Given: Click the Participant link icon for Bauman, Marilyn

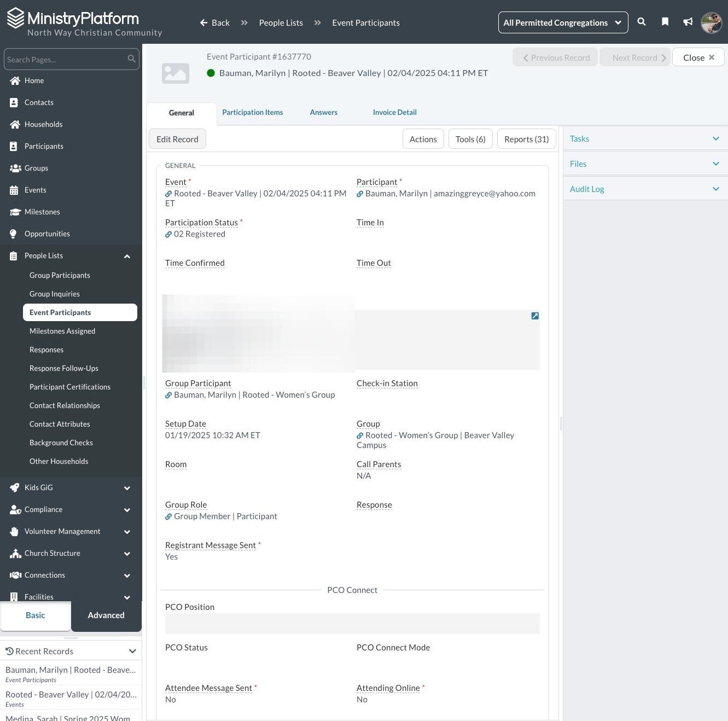Looking at the screenshot, I should click(x=360, y=194).
